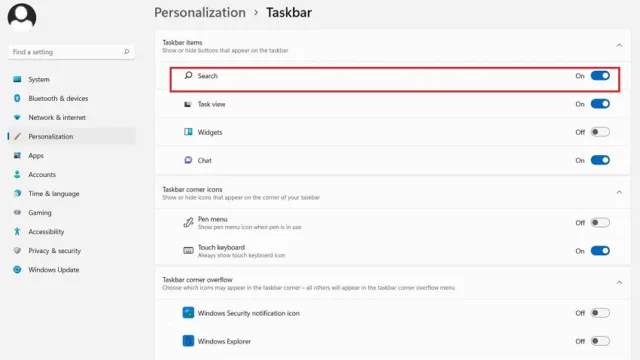
Task: Click the Windows Explorer row label
Action: (224, 341)
